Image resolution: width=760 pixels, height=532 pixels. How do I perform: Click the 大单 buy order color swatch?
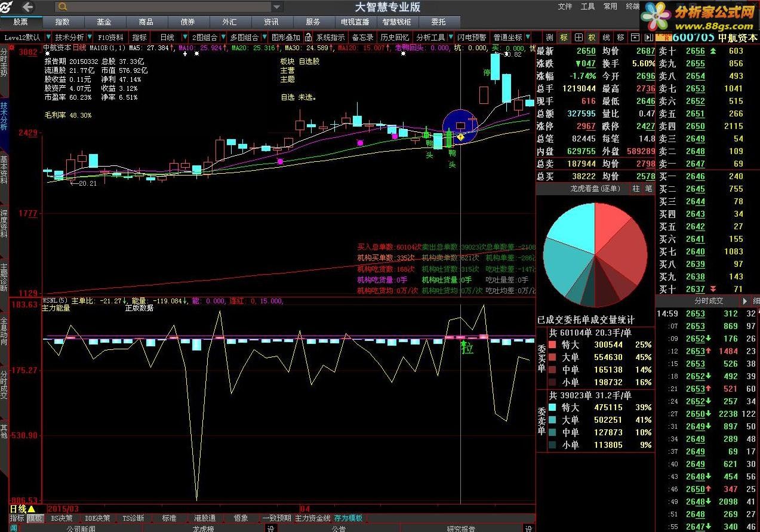click(x=552, y=357)
